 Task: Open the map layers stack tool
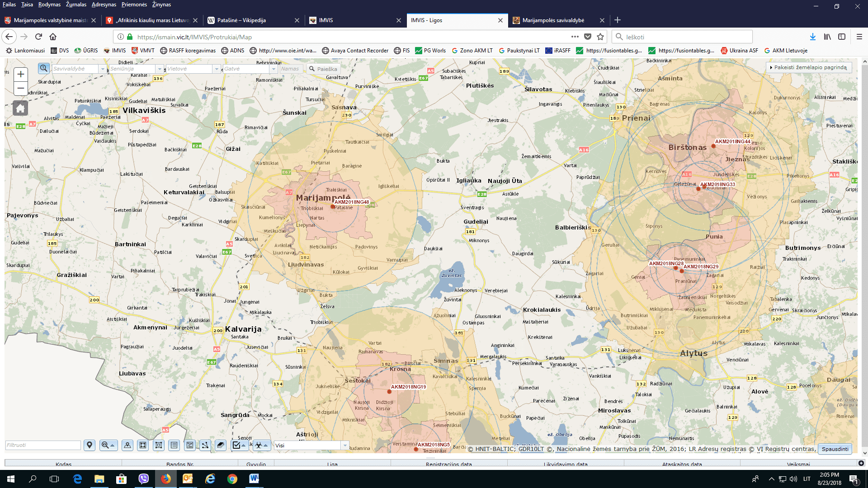click(221, 445)
